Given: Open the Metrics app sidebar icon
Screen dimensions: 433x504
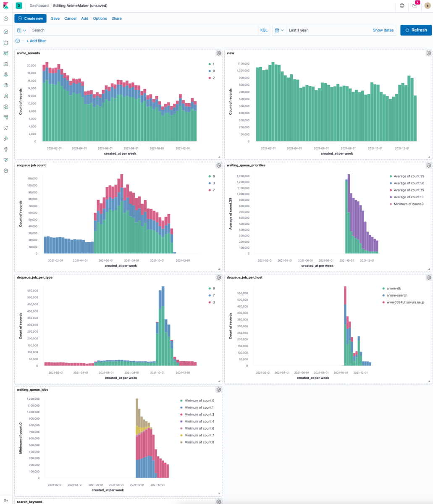Looking at the screenshot, I should click(6, 96).
